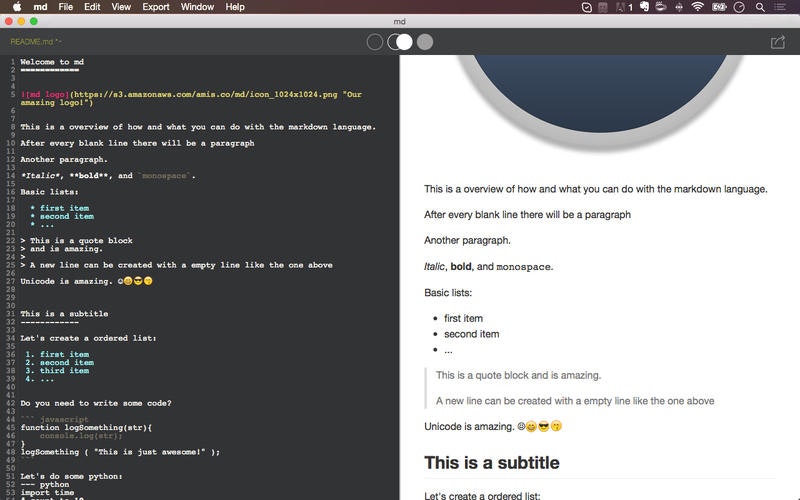Click 'function logSomething(str){' code line
Viewport: 800px width, 500px height.
86,428
